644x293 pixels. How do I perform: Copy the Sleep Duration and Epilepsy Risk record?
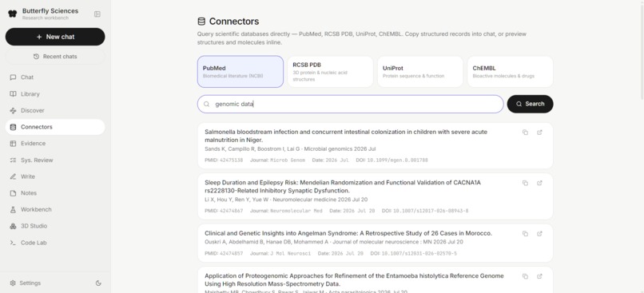tap(525, 183)
